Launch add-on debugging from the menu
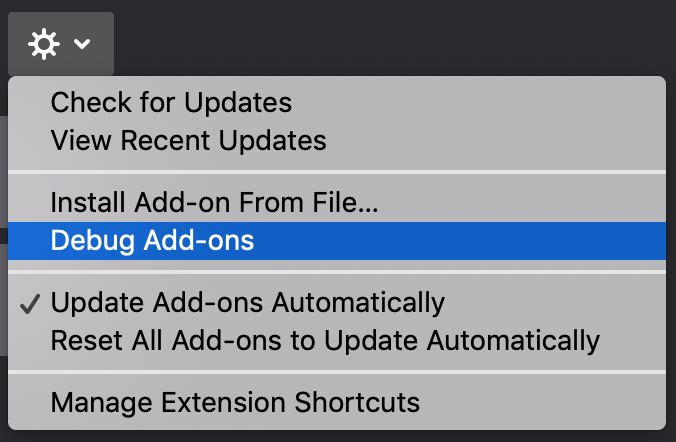This screenshot has height=442, width=676. tap(337, 241)
